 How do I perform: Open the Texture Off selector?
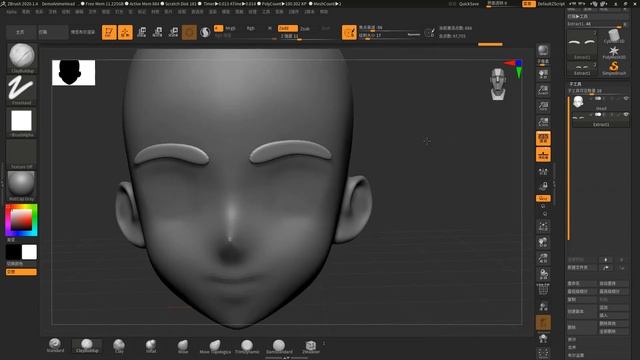click(x=22, y=154)
